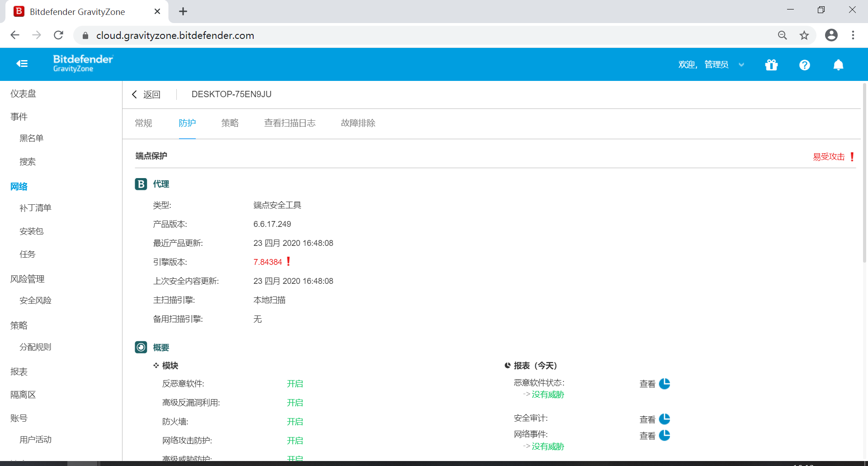The image size is (868, 466).
Task: Click 开启 status for 防火墙
Action: pos(295,422)
